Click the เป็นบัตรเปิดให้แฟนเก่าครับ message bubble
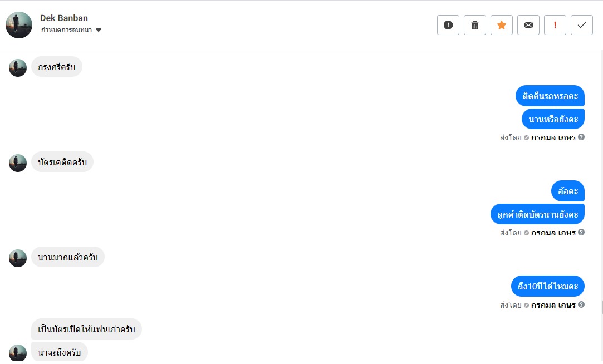 pyautogui.click(x=86, y=329)
